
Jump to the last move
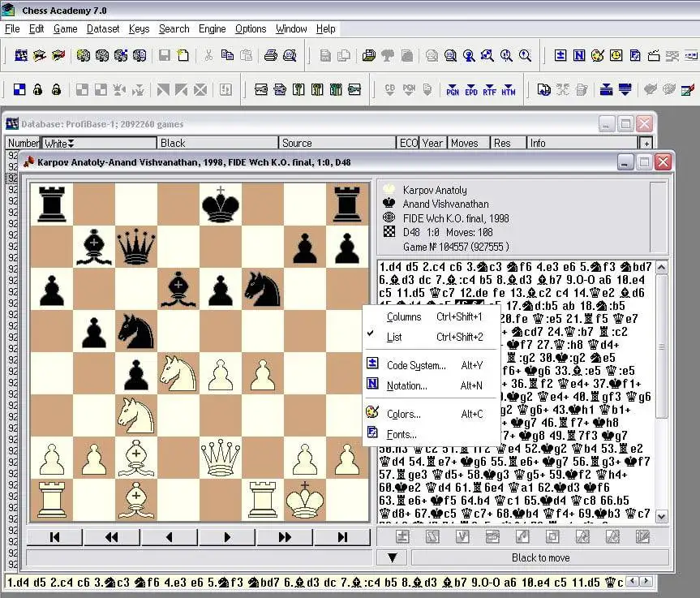[342, 537]
